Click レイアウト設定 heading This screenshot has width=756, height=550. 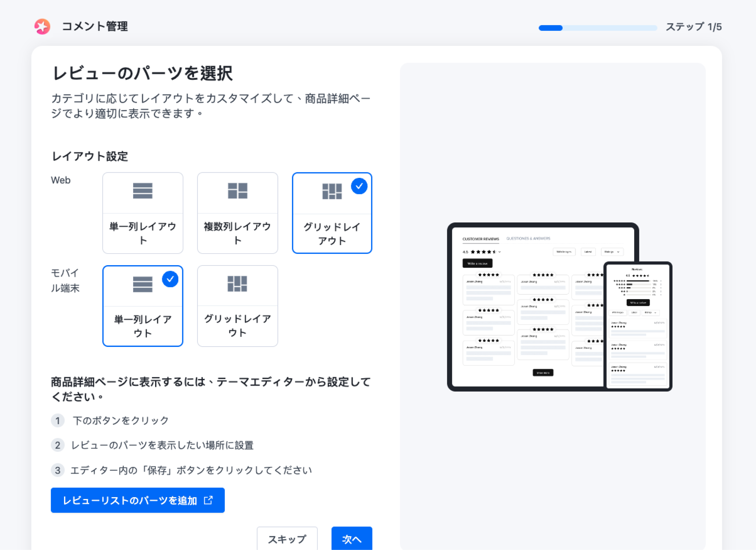tap(90, 156)
